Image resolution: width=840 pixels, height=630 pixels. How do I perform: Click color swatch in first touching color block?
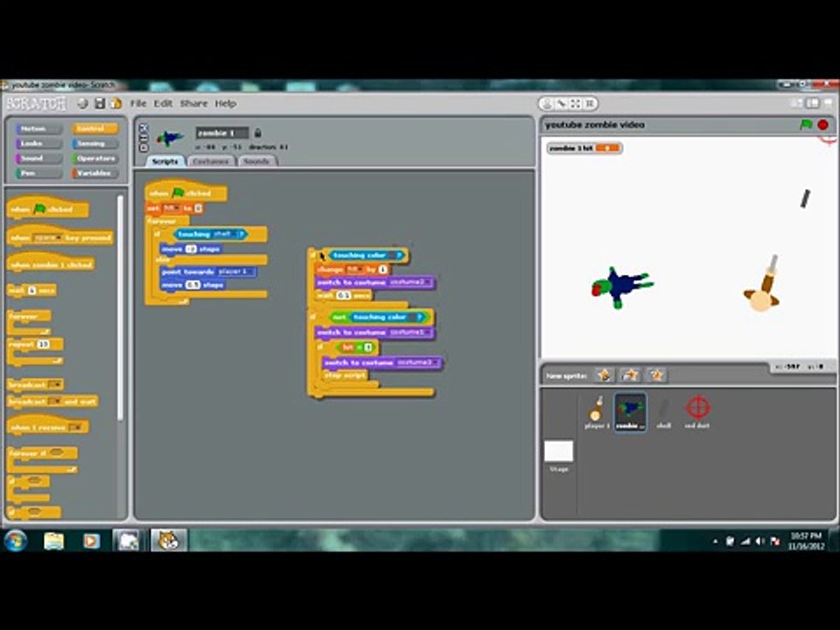click(x=395, y=255)
